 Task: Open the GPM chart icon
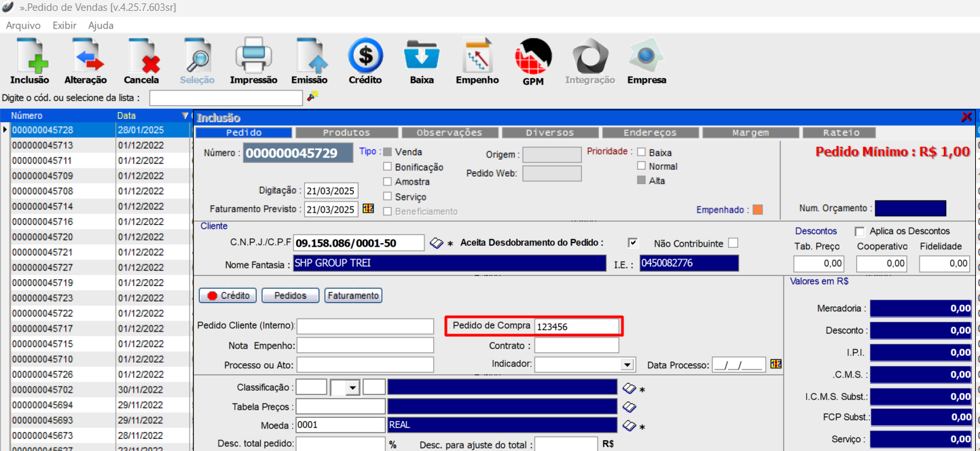(x=533, y=57)
